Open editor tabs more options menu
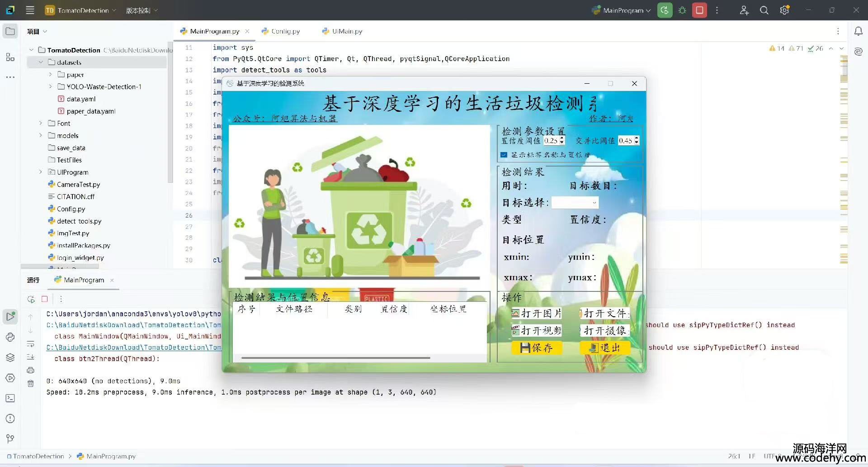The image size is (868, 467). click(x=838, y=31)
